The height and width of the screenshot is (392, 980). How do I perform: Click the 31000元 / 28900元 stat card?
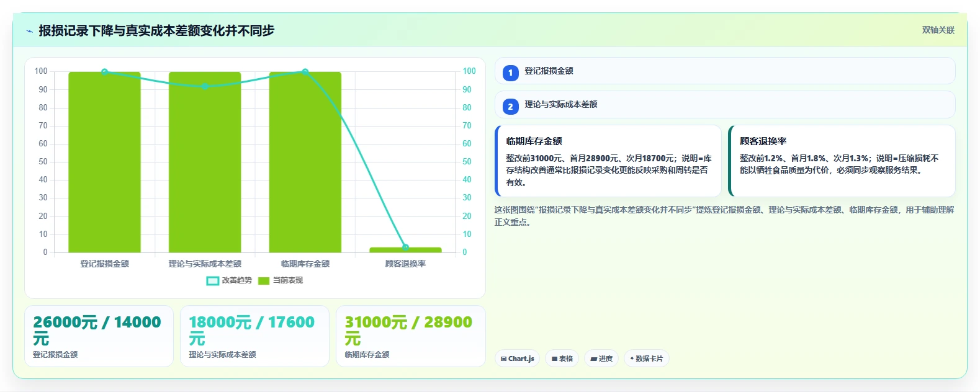point(410,336)
